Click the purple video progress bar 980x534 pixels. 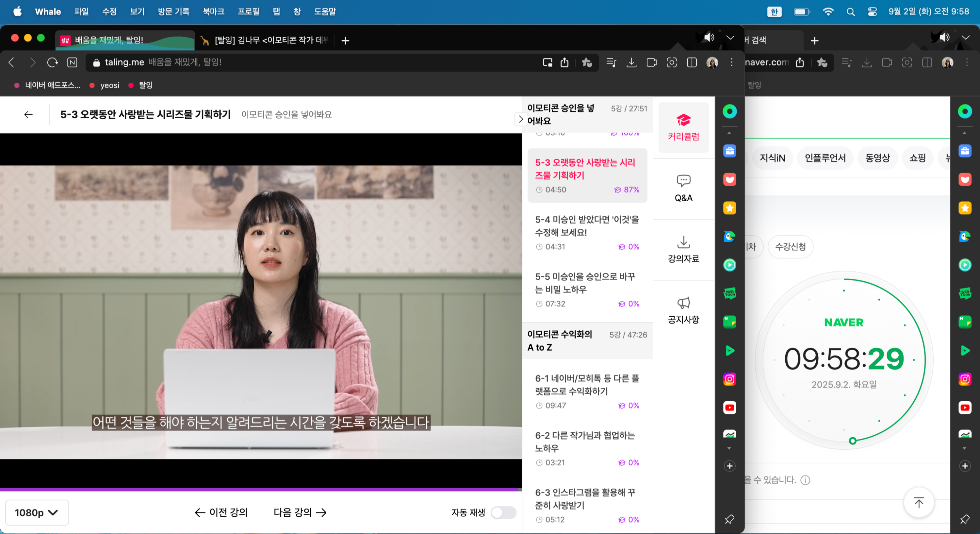click(x=260, y=489)
